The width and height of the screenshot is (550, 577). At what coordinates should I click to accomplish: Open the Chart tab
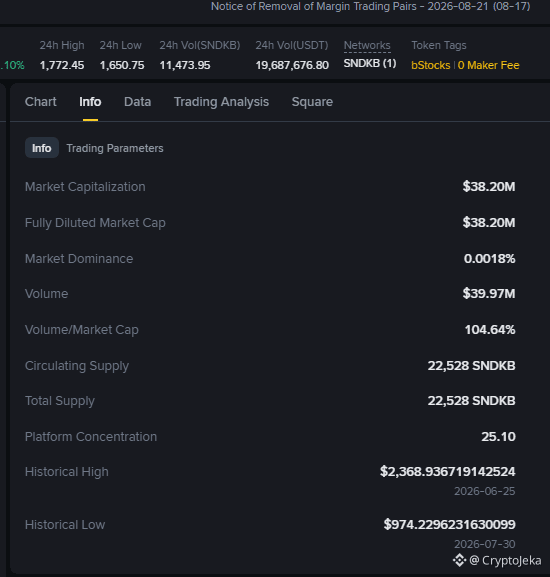[40, 102]
